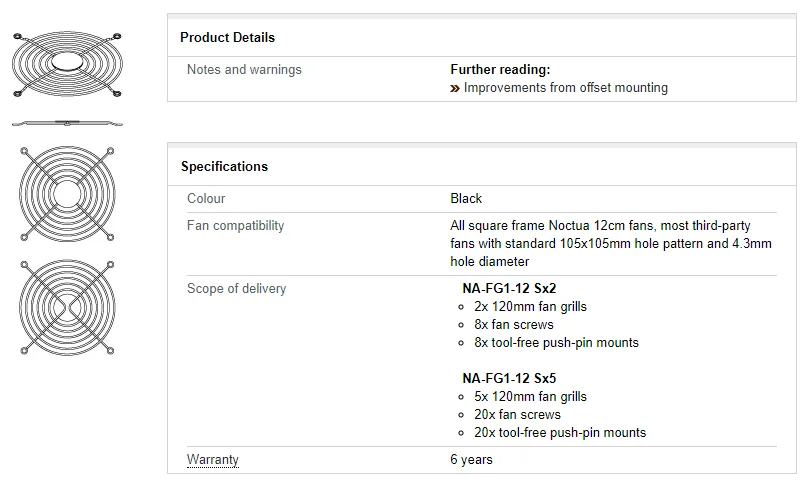
Task: Select the upper front-view grill thumbnail
Action: click(66, 194)
